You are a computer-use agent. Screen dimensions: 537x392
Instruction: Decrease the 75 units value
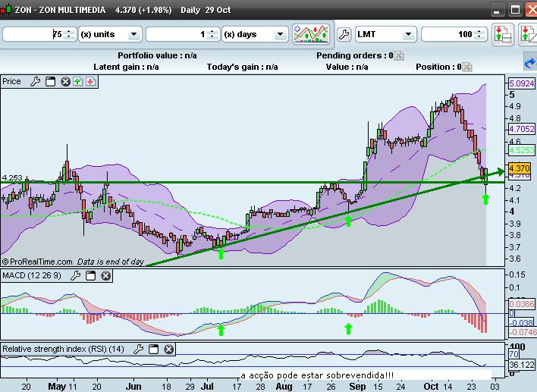(x=69, y=37)
